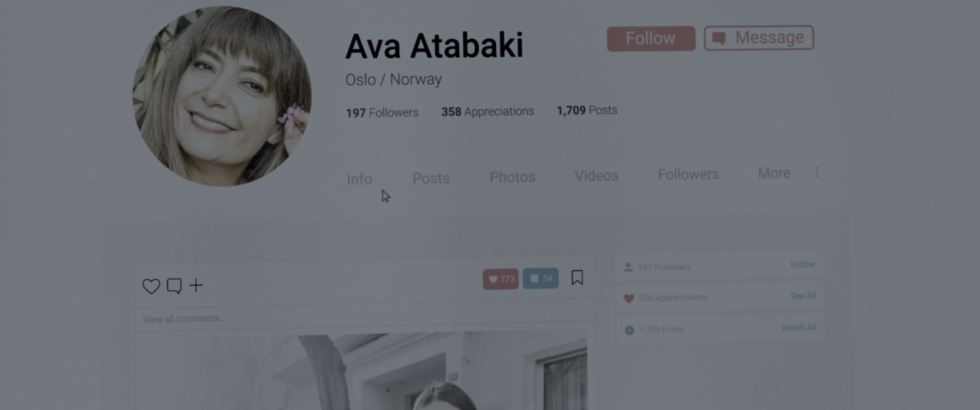Screen dimensions: 980x410
Task: Click See All beside 358 Appreciations
Action: pyautogui.click(x=803, y=296)
